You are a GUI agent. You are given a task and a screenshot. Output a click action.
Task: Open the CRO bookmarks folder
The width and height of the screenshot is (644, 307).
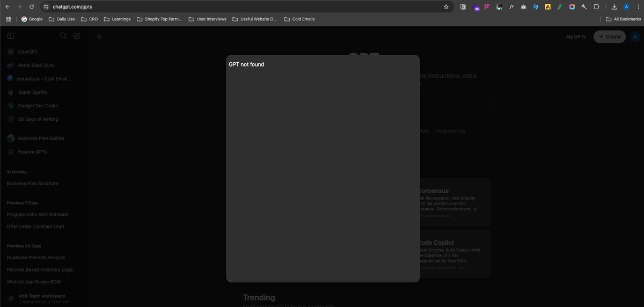click(x=89, y=19)
